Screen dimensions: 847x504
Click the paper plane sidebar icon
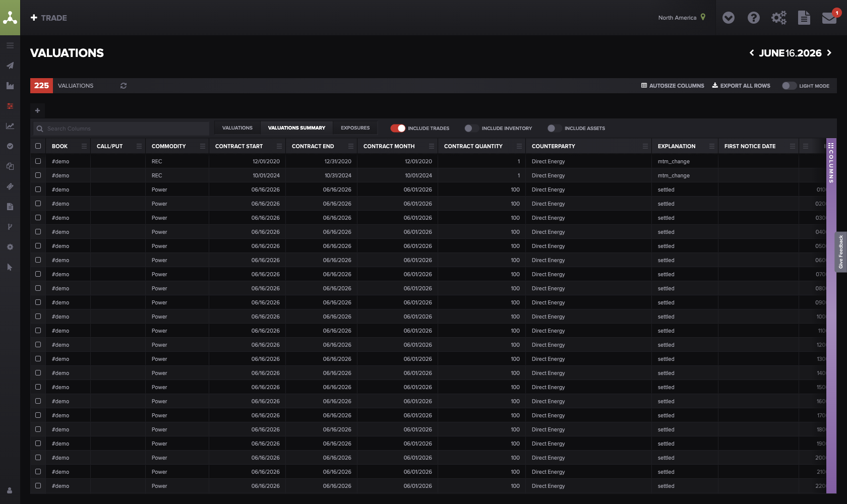coord(10,66)
